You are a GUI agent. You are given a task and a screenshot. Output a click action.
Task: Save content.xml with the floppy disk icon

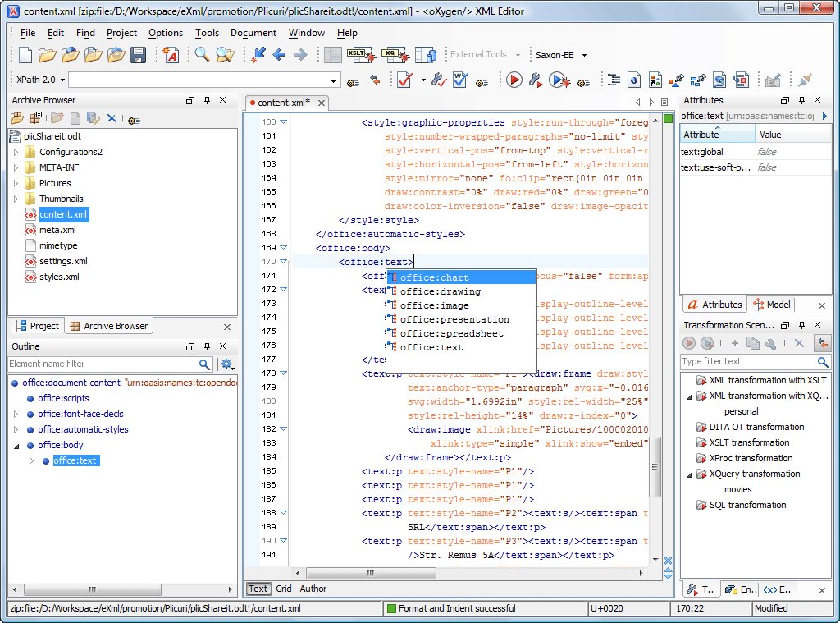point(137,53)
